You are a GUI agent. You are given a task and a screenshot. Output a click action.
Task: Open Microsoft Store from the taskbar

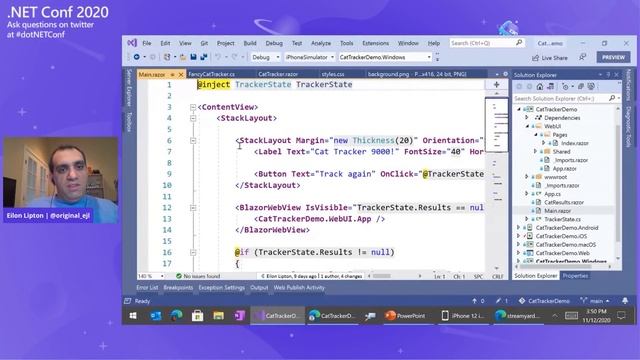coord(198,316)
